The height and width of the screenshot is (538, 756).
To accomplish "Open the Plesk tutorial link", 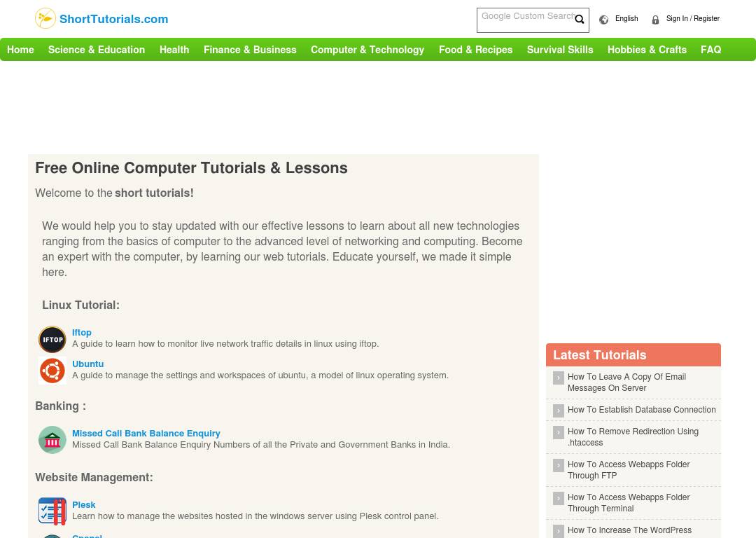I will (x=84, y=504).
